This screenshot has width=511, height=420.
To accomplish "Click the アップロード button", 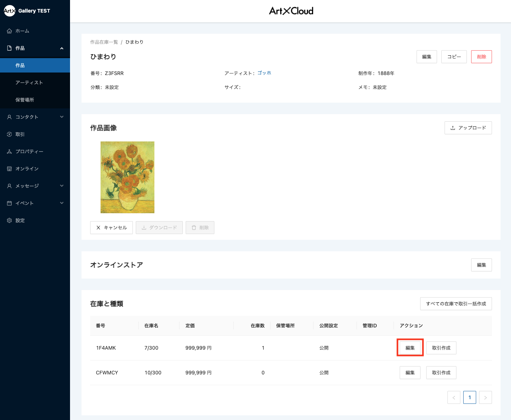I will pyautogui.click(x=468, y=128).
